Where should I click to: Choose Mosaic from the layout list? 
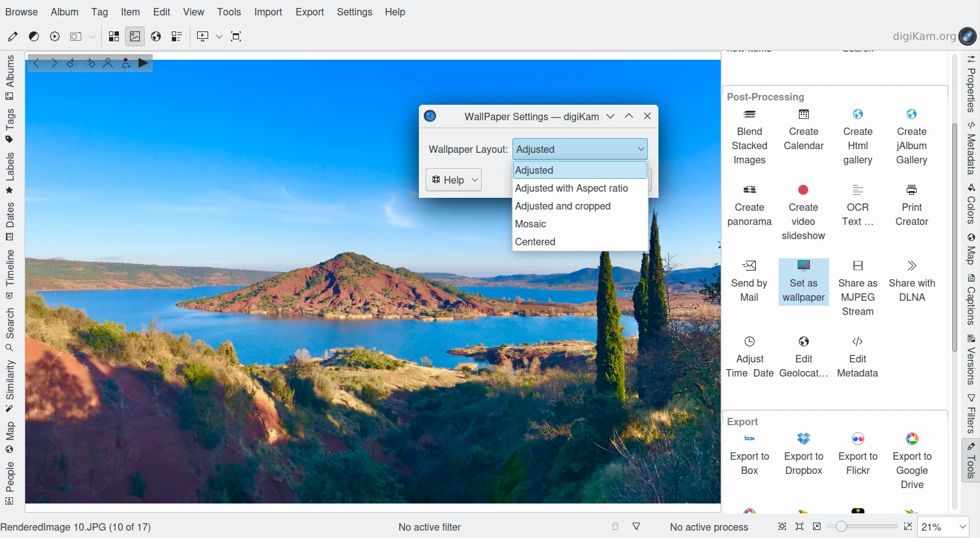(x=531, y=224)
